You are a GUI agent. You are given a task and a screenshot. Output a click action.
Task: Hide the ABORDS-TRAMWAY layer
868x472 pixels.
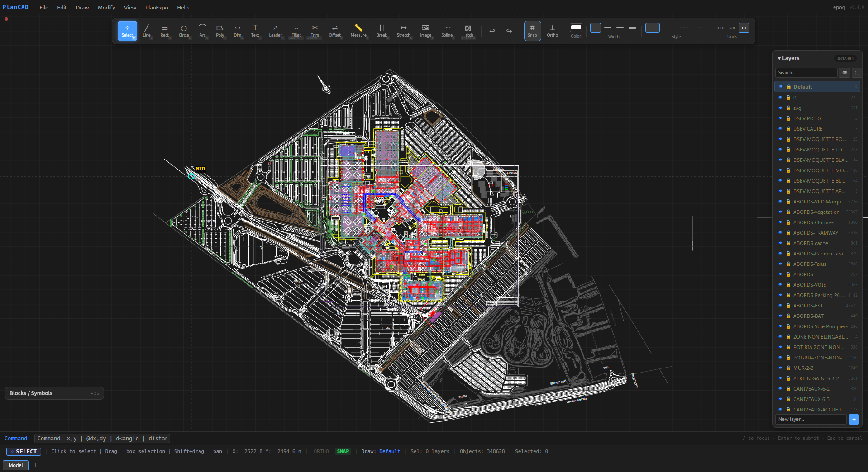click(x=780, y=233)
